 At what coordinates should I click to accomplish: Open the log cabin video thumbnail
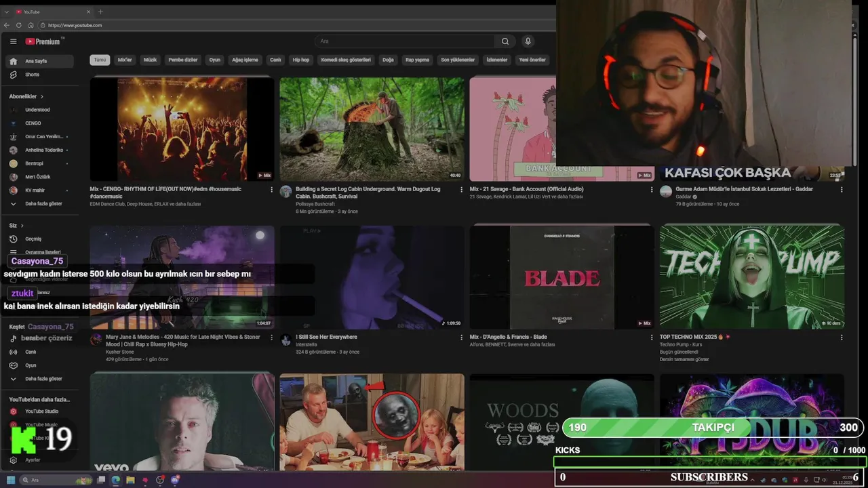(x=372, y=129)
